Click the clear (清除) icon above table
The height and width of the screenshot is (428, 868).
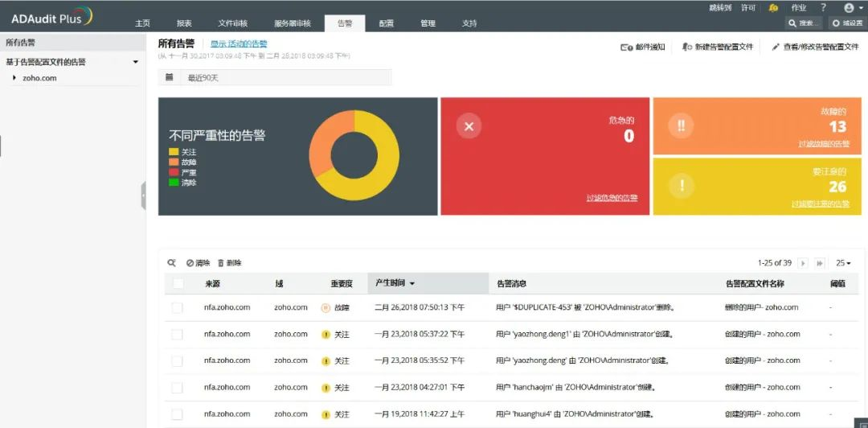(x=190, y=263)
